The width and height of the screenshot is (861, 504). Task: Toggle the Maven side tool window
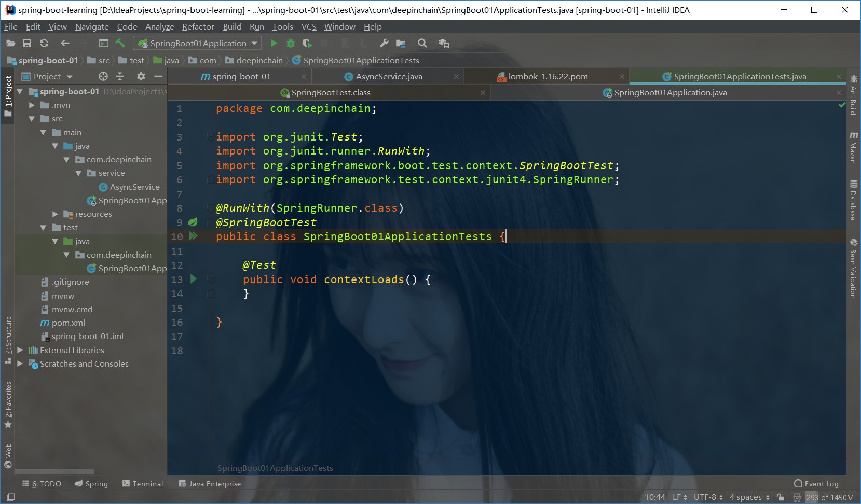pyautogui.click(x=853, y=147)
